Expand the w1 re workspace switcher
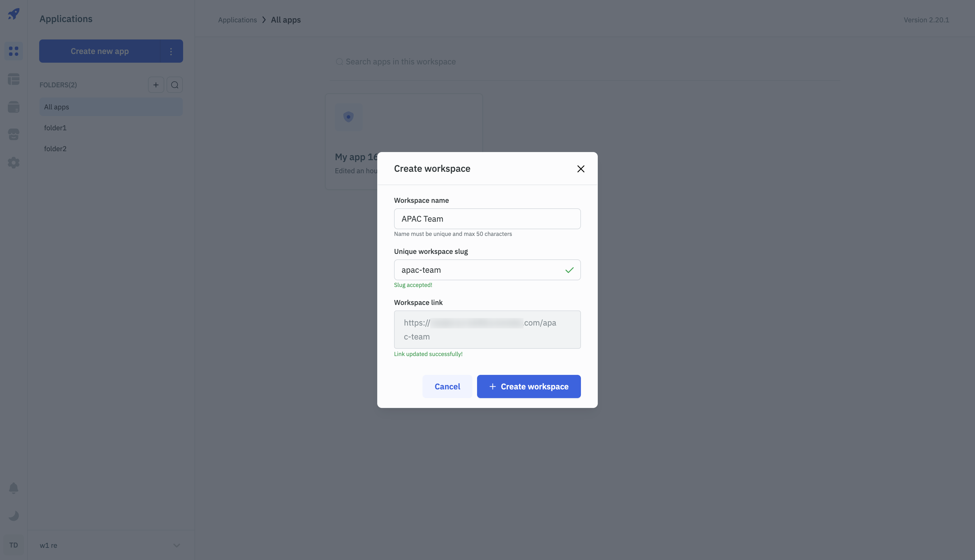The height and width of the screenshot is (560, 975). [x=176, y=545]
